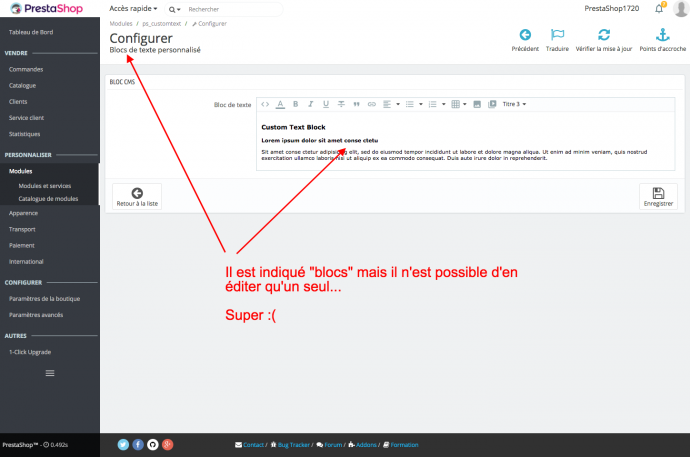Open the text alignment options
690x457 pixels.
(x=391, y=104)
